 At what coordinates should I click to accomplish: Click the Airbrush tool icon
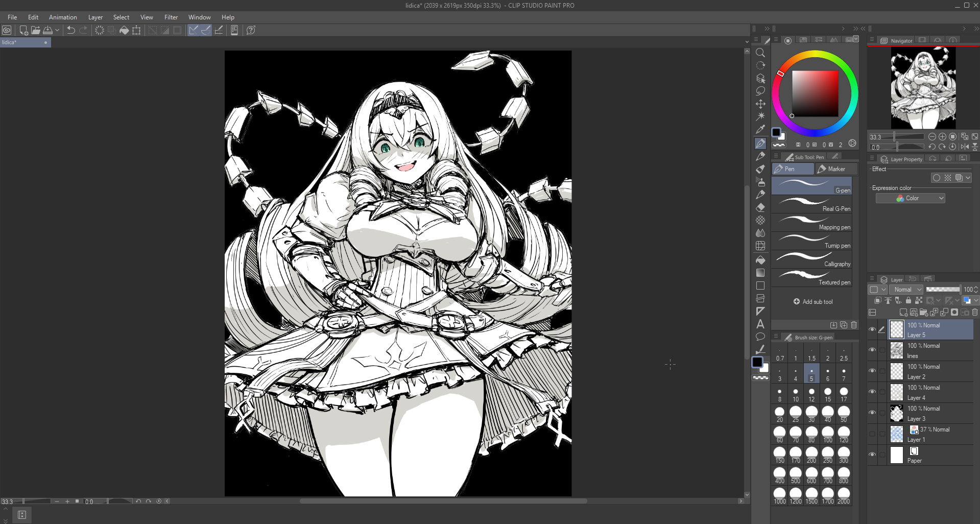tap(760, 181)
